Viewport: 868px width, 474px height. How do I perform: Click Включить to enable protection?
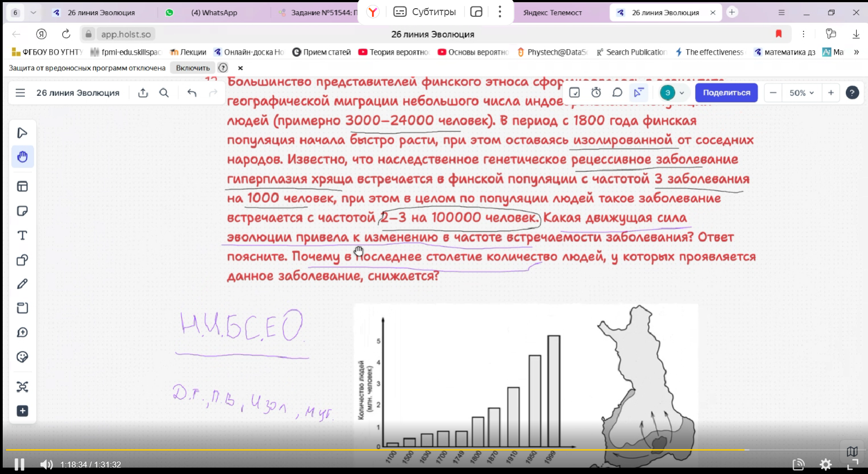tap(193, 68)
